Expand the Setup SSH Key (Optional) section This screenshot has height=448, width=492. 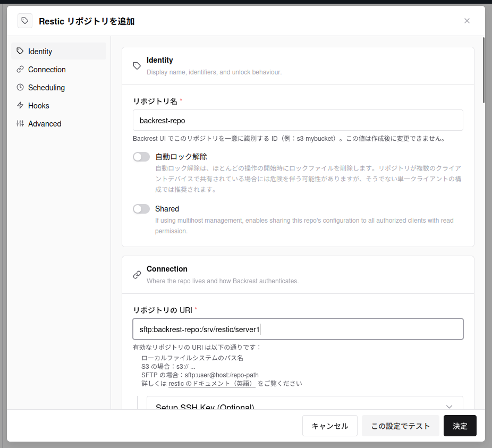[304, 405]
